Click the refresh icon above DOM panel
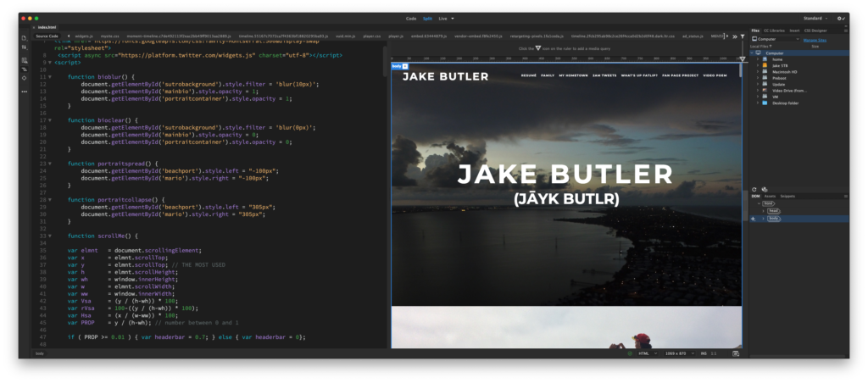 coord(754,189)
